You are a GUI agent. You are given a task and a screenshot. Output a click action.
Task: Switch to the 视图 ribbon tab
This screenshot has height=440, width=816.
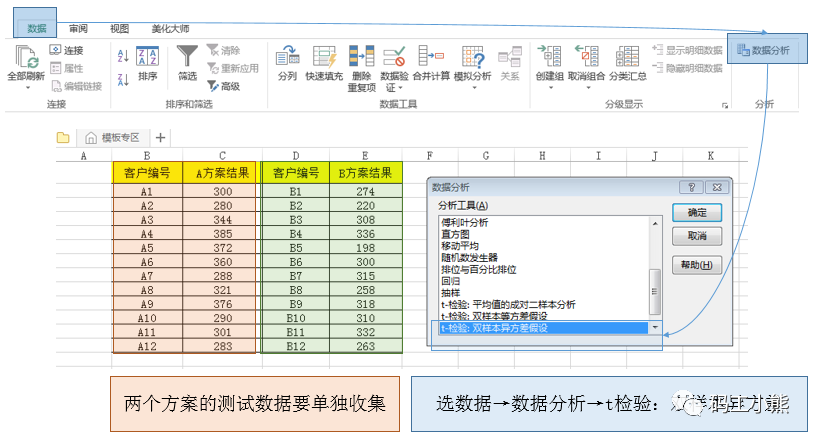(119, 29)
